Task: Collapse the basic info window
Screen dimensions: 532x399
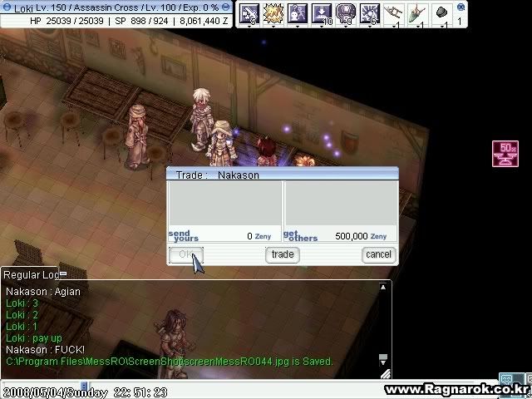Action: (225, 7)
